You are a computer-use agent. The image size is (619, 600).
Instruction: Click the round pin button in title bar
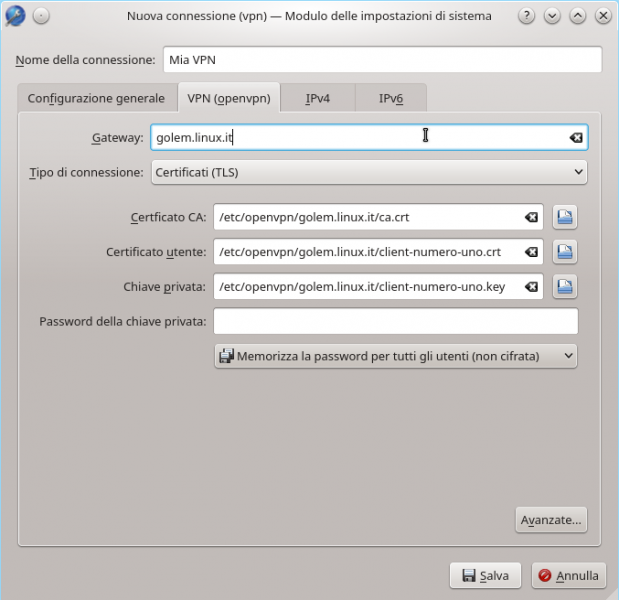point(41,16)
